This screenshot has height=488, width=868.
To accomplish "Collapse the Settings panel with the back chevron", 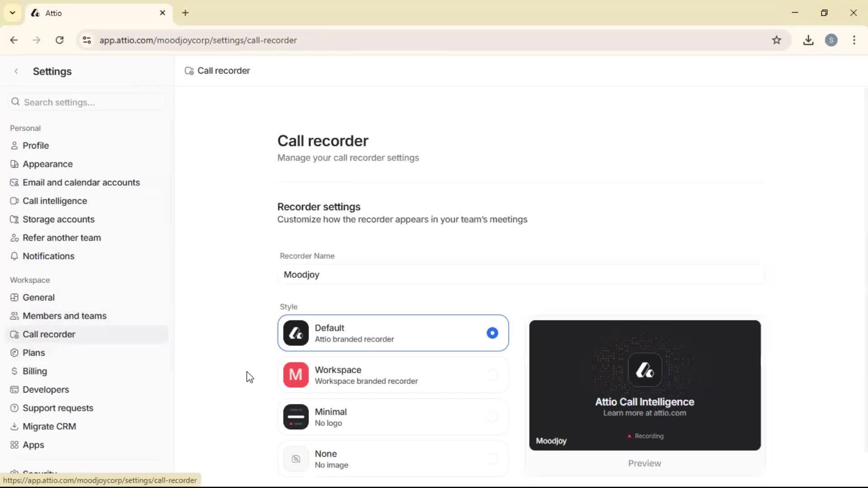I will (16, 71).
